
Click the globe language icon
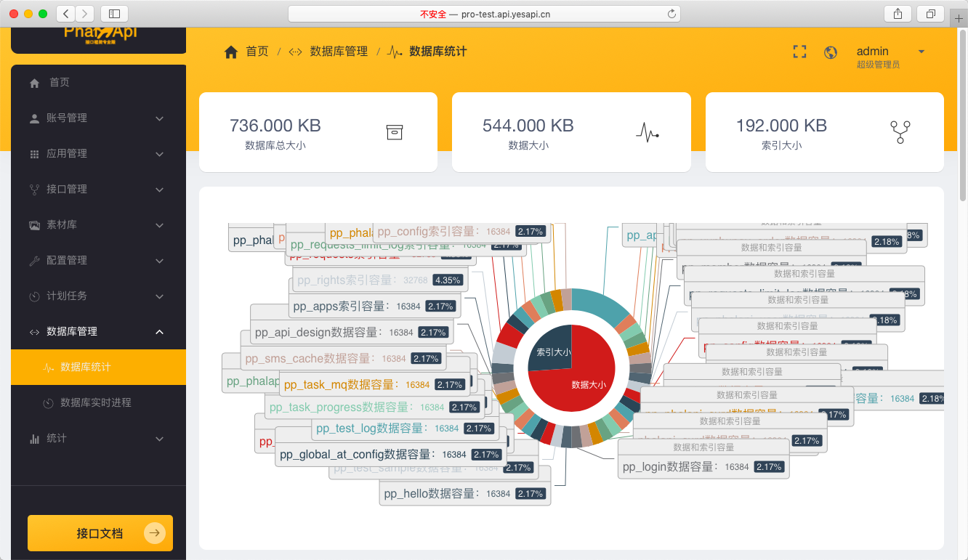831,52
